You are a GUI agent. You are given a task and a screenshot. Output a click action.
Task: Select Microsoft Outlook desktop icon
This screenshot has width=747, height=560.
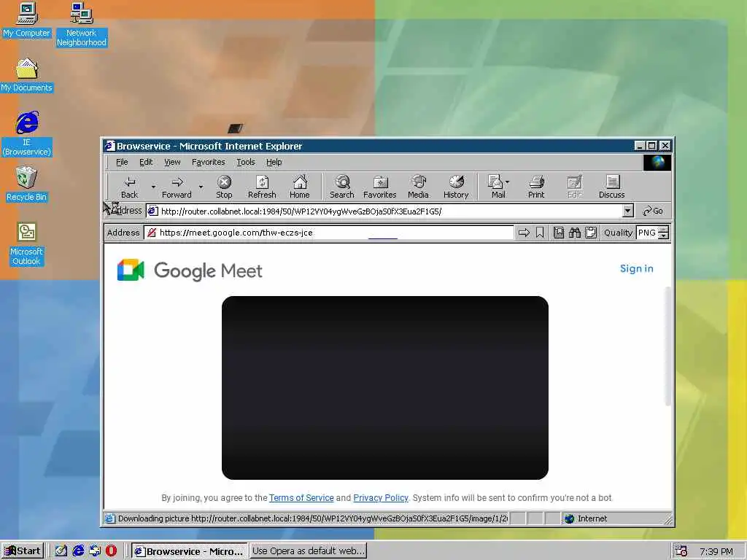point(27,244)
